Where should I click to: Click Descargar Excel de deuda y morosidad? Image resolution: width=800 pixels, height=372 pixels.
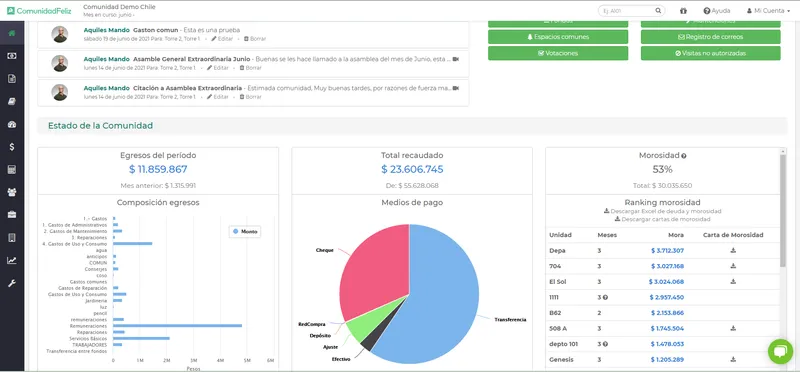pos(662,211)
